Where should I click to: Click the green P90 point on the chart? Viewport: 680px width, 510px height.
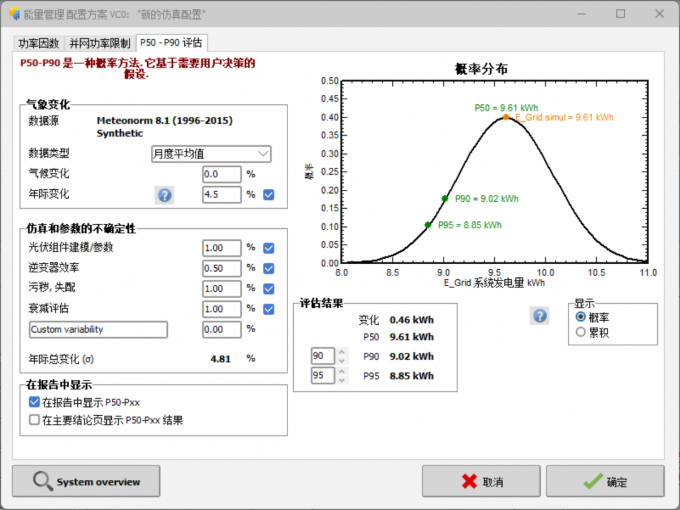445,198
